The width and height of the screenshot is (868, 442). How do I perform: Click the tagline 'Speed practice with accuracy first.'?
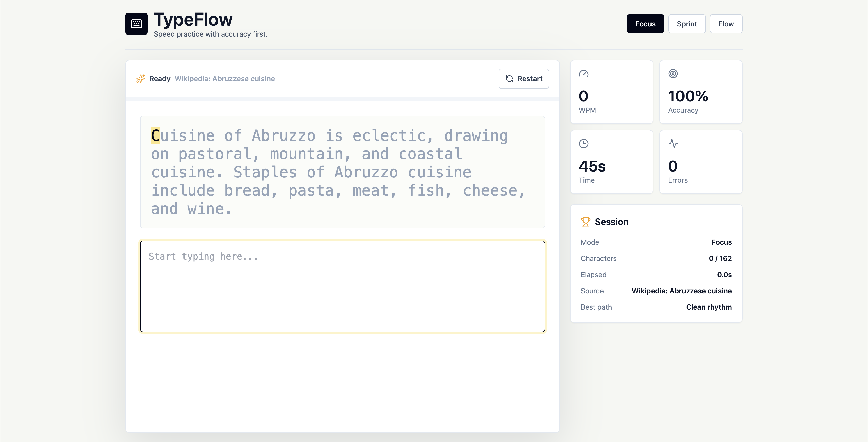click(211, 34)
